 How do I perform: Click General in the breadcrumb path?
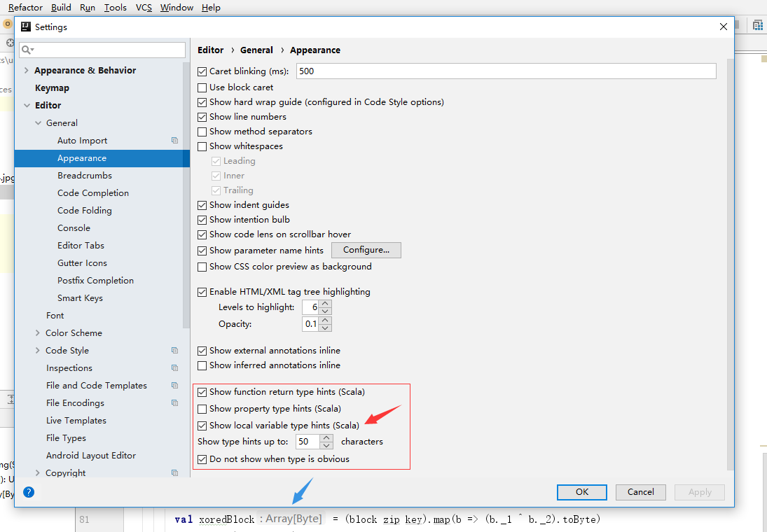256,50
